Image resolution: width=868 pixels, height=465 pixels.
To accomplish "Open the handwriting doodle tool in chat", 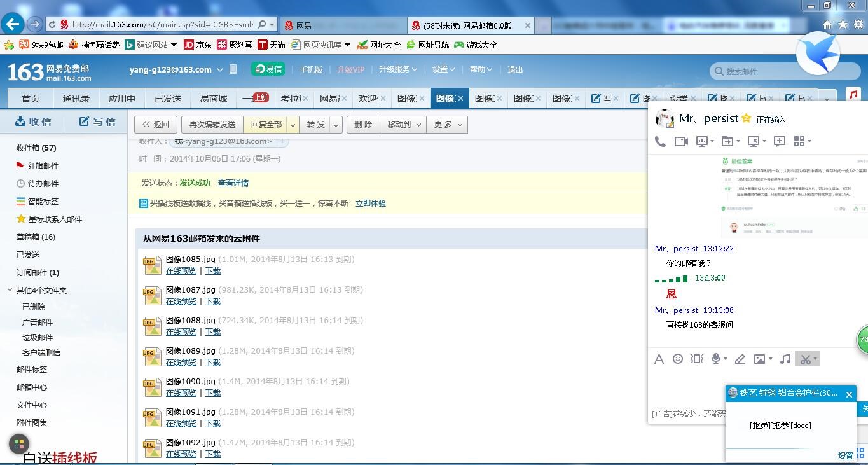I will 740,359.
